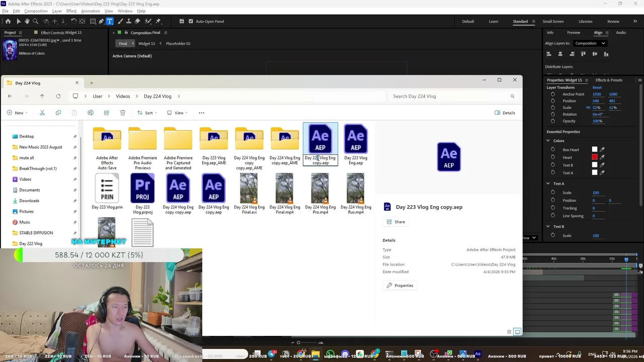Click white Text A color swatch
644x362 pixels.
click(x=595, y=172)
